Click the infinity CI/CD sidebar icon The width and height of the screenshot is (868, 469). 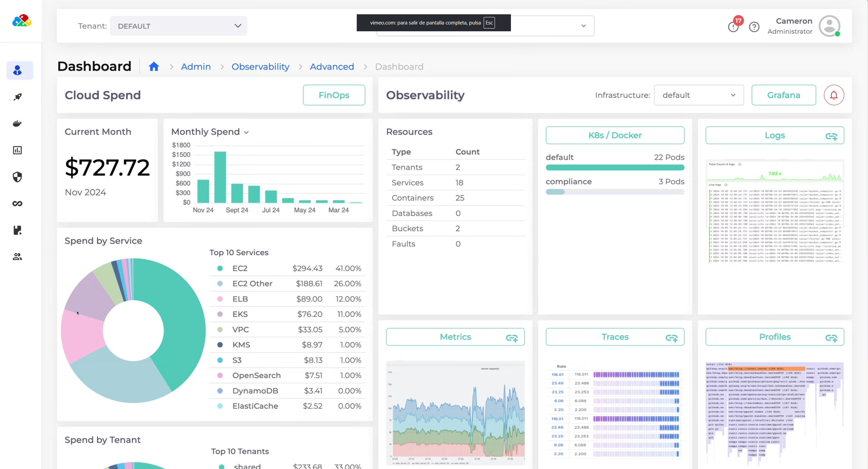[17, 203]
